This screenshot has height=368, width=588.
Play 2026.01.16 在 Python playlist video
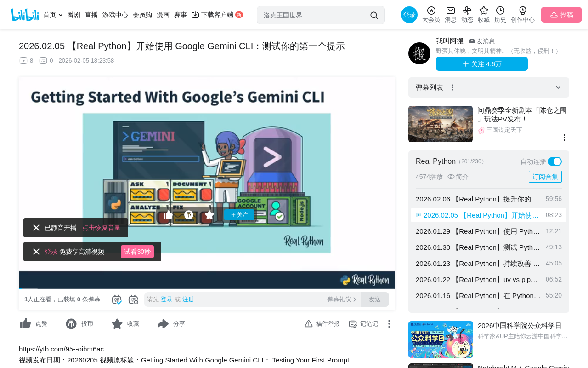(489, 296)
